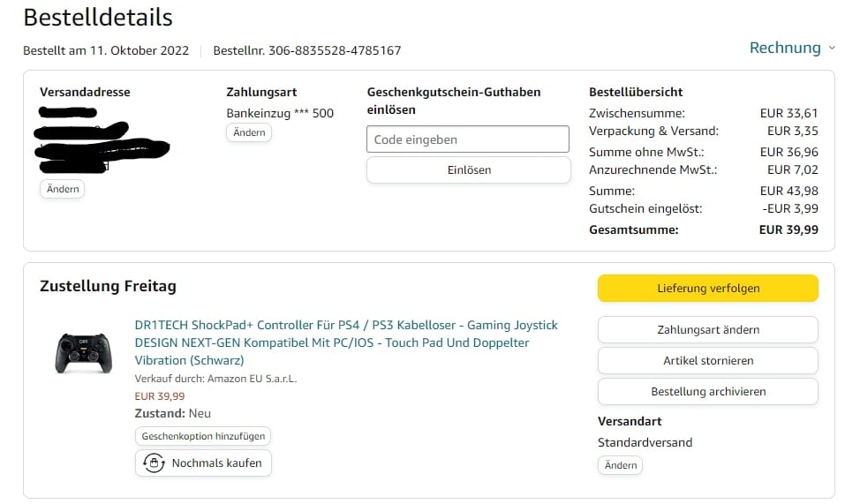
Task: Focus the Code eingeben gift card field
Action: point(467,139)
